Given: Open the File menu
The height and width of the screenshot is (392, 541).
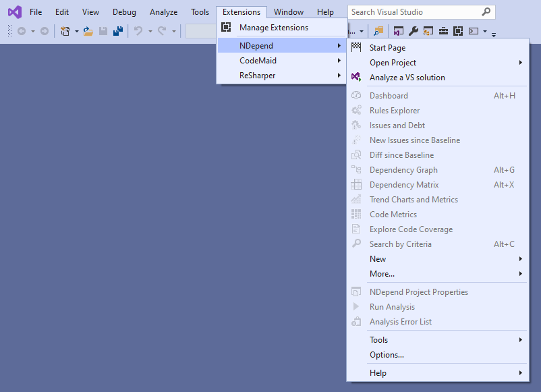Looking at the screenshot, I should (36, 12).
